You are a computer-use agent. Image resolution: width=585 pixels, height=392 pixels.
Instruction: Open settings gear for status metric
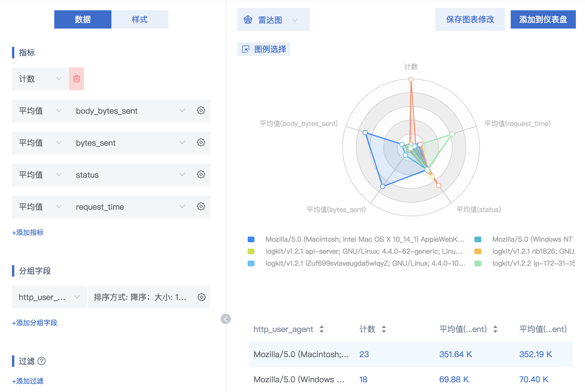201,175
